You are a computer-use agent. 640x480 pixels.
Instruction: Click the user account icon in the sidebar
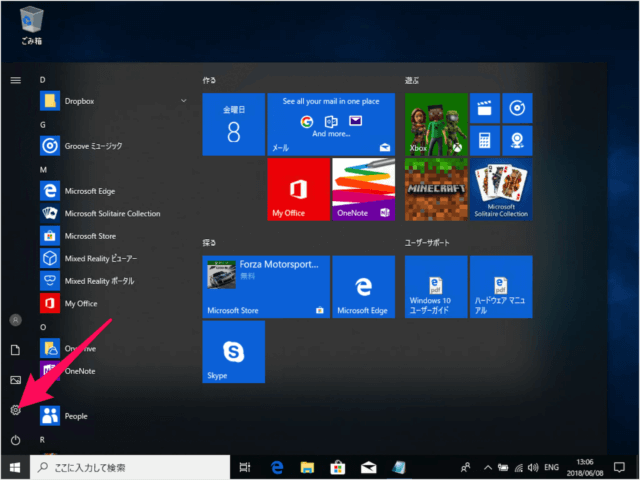pos(16,320)
